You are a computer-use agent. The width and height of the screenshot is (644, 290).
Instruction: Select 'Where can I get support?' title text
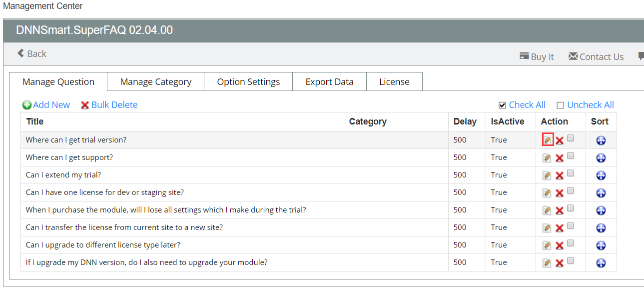[69, 157]
